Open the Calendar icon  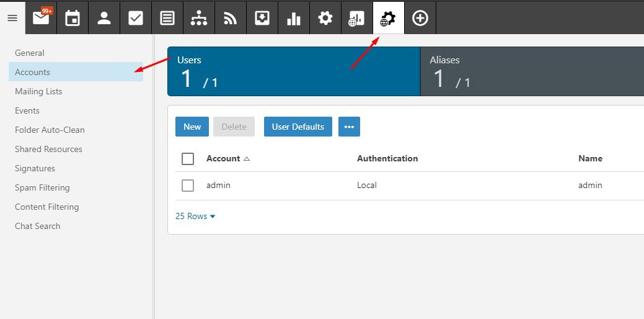tap(73, 18)
